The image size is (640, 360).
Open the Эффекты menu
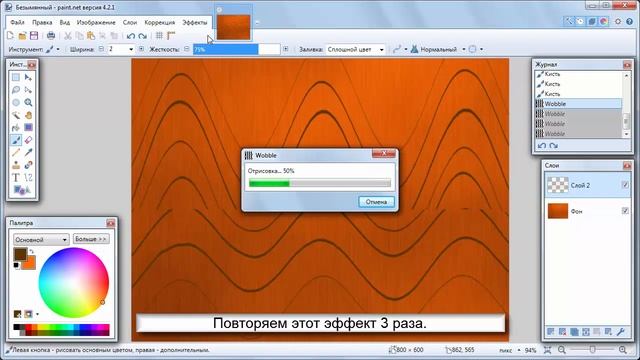point(195,22)
